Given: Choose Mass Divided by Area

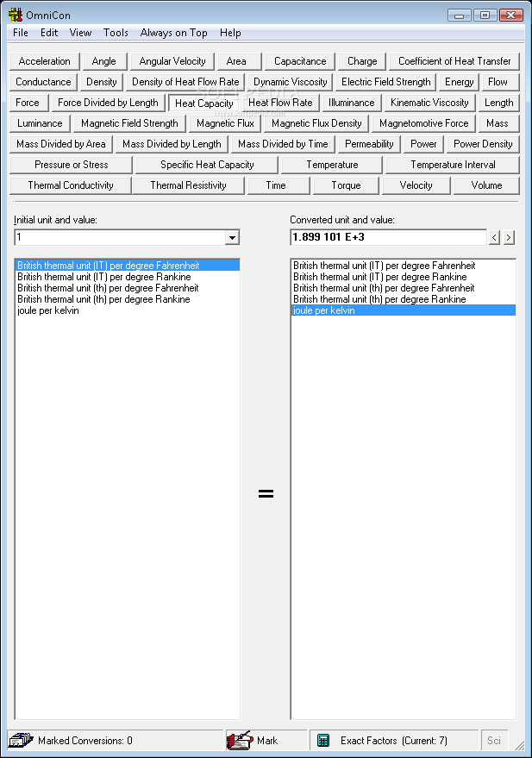Looking at the screenshot, I should click(x=61, y=145).
